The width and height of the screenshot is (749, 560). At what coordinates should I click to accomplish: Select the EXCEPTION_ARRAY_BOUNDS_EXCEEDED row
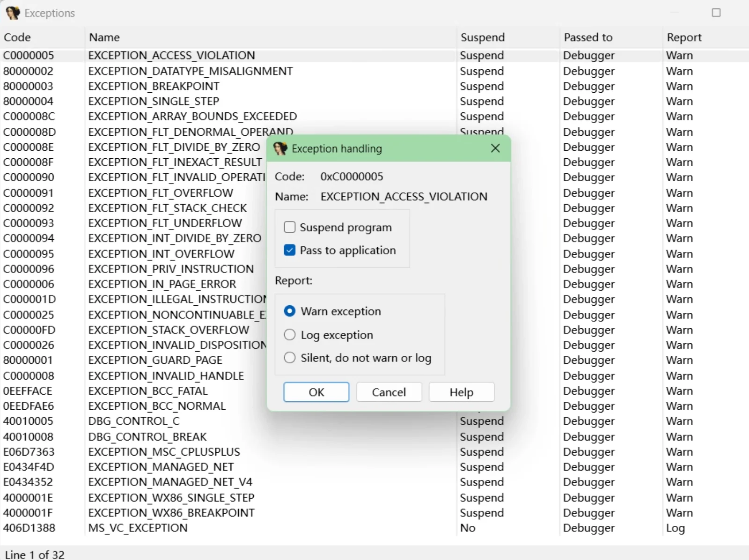[x=374, y=116]
